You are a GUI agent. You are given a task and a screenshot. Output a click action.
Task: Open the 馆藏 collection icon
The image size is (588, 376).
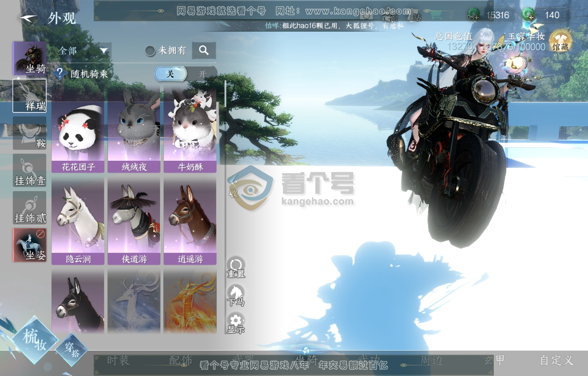[560, 41]
